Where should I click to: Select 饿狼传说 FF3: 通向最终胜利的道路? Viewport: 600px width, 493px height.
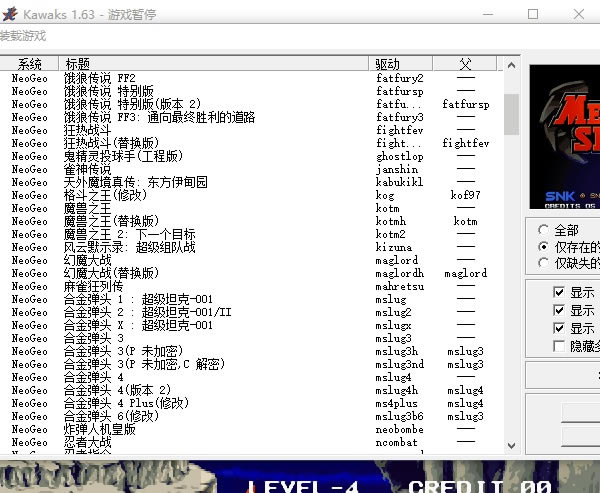point(251,117)
